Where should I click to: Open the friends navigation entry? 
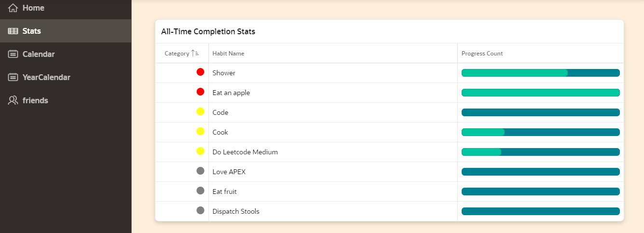pyautogui.click(x=35, y=100)
